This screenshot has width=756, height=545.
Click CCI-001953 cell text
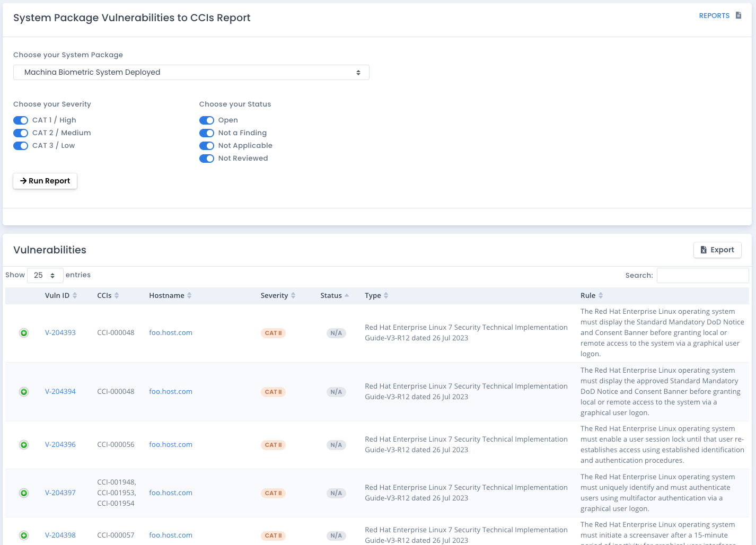117,493
